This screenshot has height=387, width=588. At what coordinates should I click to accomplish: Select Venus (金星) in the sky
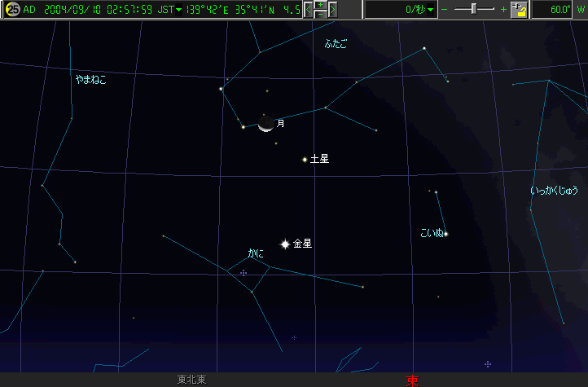(285, 244)
